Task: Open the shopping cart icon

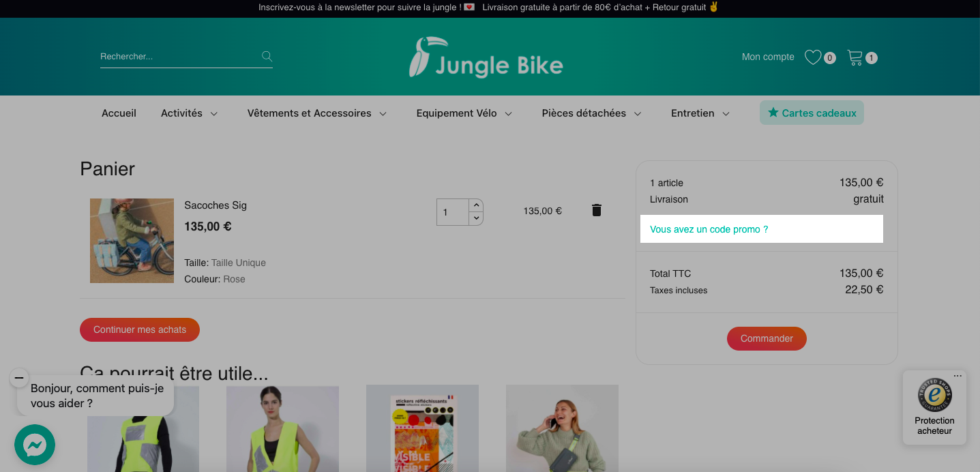Action: click(855, 57)
